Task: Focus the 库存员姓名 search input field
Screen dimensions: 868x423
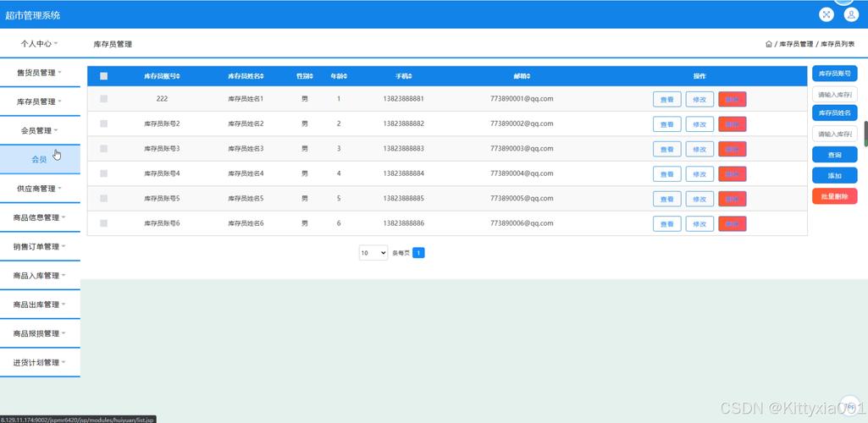Action: [x=835, y=135]
